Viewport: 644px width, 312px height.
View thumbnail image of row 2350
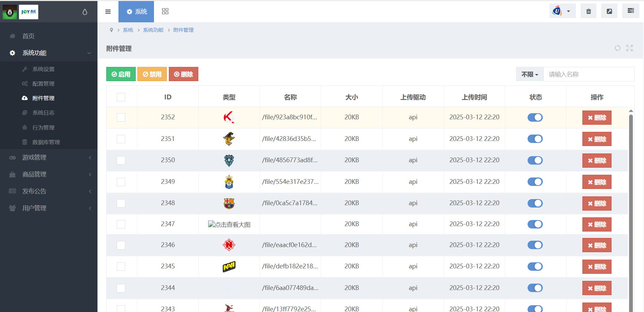coord(229,160)
